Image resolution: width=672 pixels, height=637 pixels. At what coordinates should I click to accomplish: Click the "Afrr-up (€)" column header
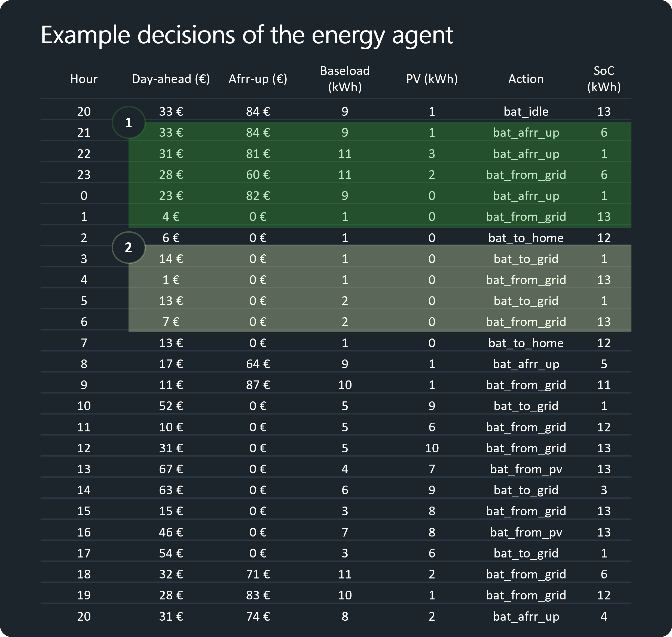(x=258, y=79)
